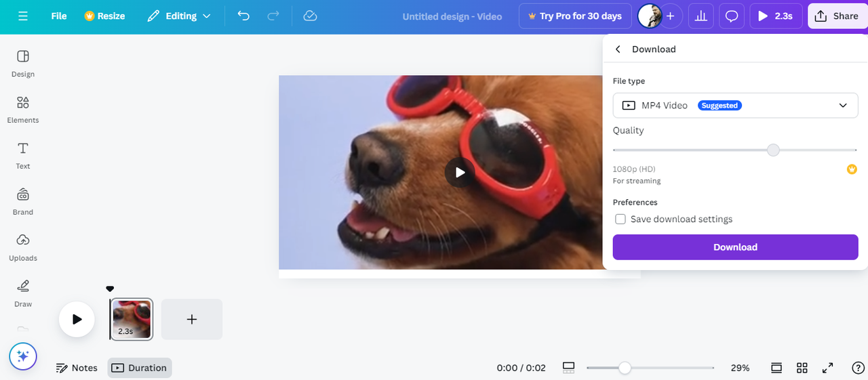868x380 pixels.
Task: Open the 29% zoom level menu
Action: click(x=740, y=368)
